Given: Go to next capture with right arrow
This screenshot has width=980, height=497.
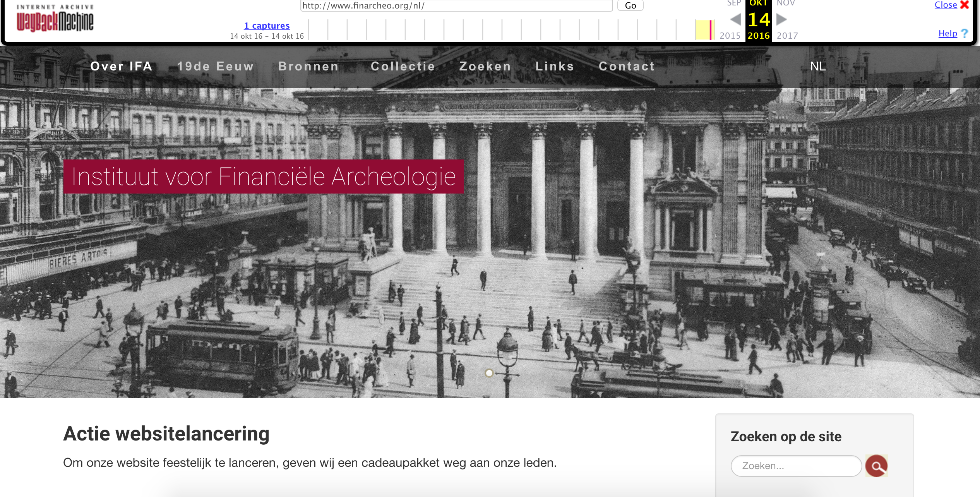Looking at the screenshot, I should [x=781, y=19].
